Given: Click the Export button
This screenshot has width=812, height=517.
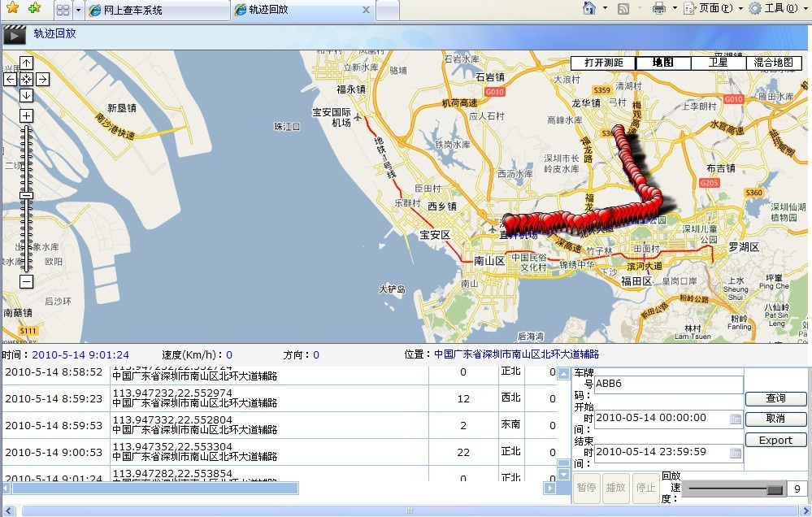Looking at the screenshot, I should pyautogui.click(x=775, y=440).
